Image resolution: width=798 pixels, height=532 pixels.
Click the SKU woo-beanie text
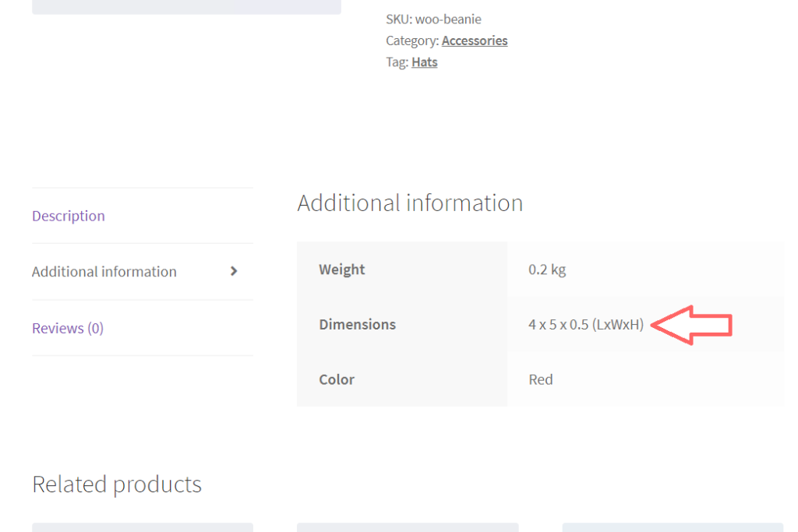(433, 19)
